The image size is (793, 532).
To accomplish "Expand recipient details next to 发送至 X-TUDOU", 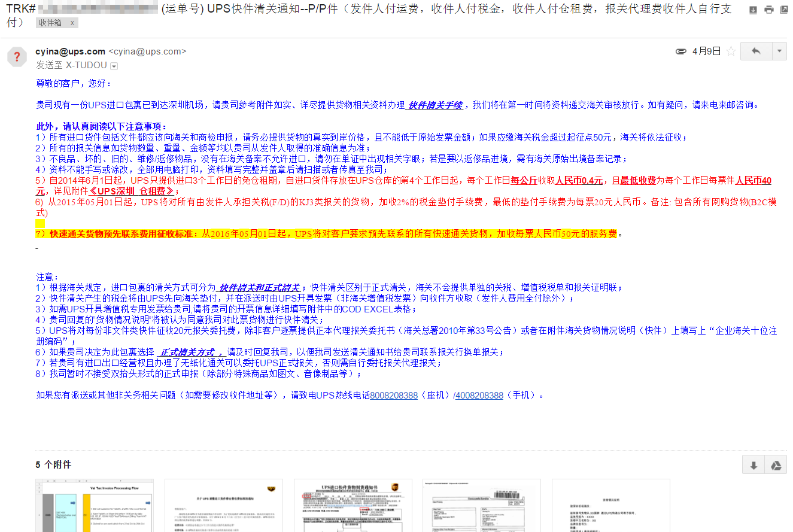I will click(114, 66).
